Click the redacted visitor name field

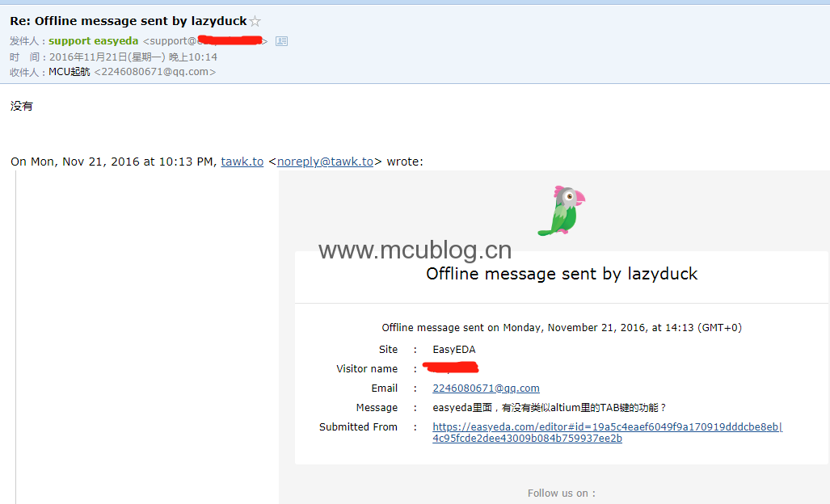click(x=450, y=367)
